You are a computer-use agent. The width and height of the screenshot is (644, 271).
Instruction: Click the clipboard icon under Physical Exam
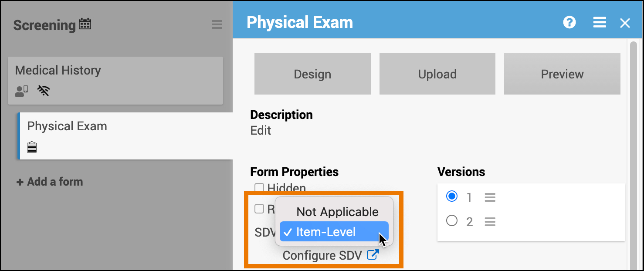tap(32, 147)
